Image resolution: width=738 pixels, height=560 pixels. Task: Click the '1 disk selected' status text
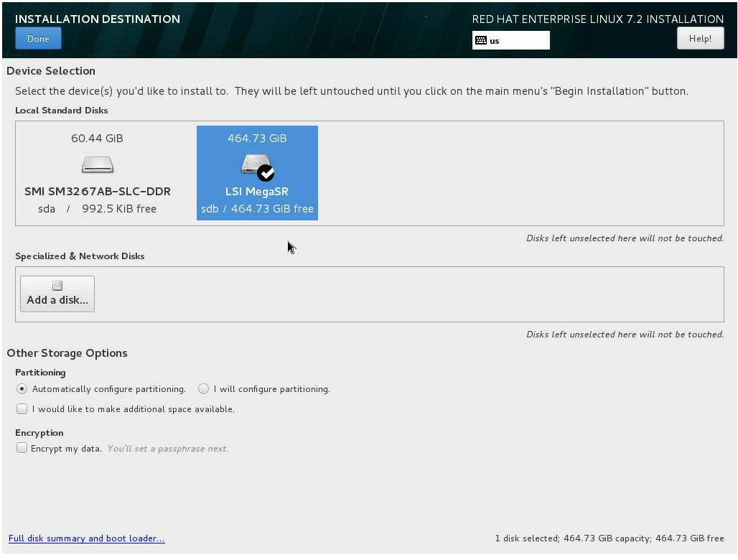[x=527, y=538]
